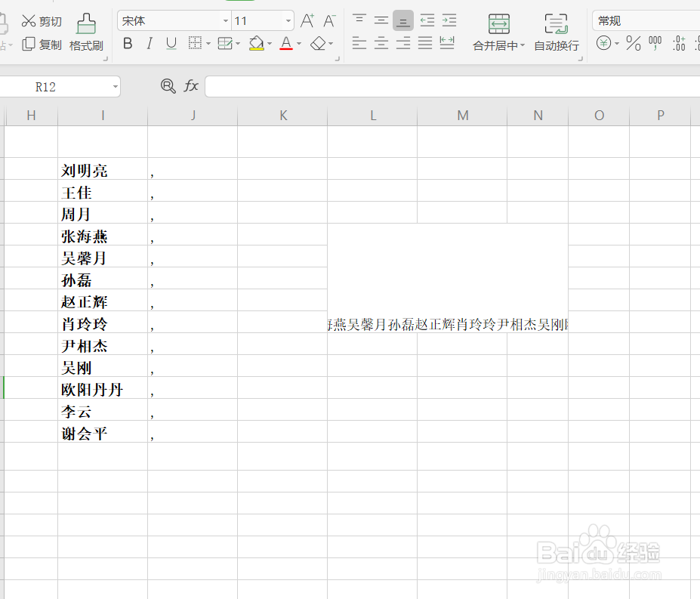
Task: Open the font size dropdown 11
Action: pos(288,21)
